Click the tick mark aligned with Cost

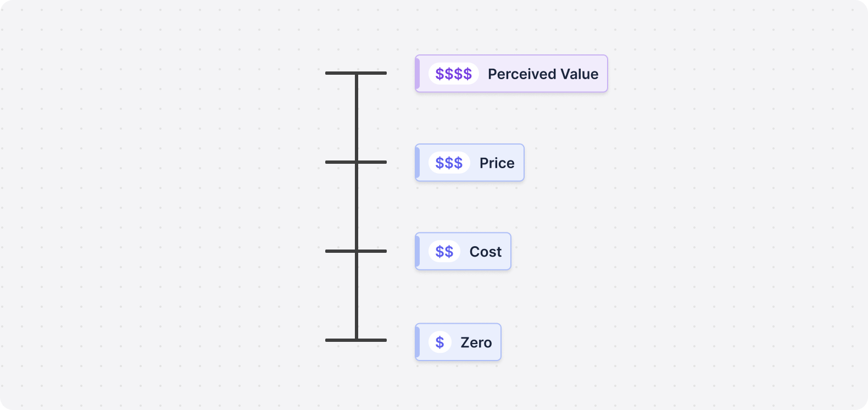click(356, 251)
